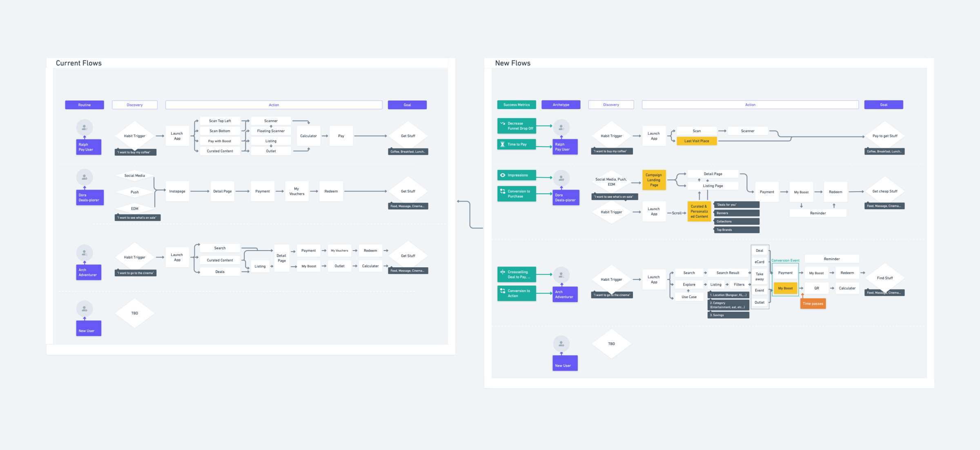Click the Last Visit Place yellow node
The image size is (980, 450).
tap(697, 141)
